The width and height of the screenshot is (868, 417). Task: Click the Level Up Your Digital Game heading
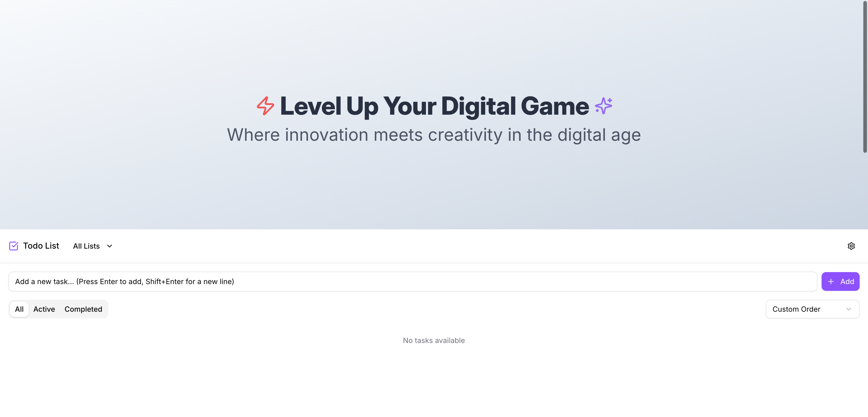[x=434, y=106]
